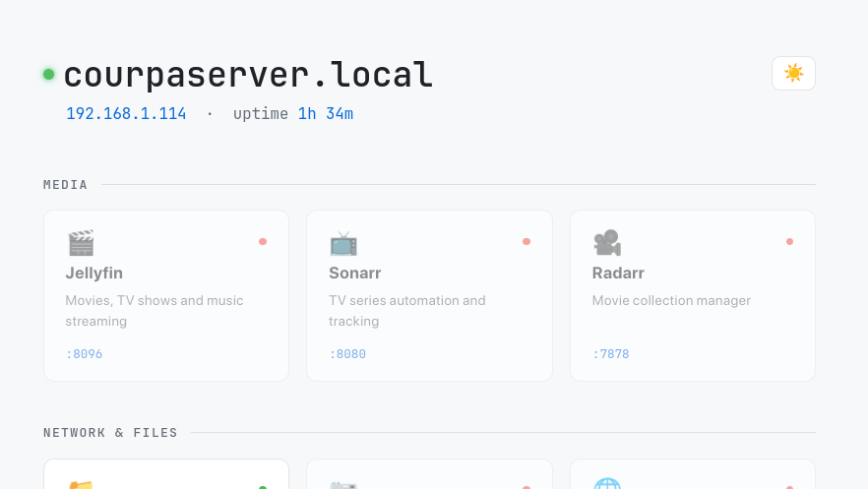The image size is (868, 489).
Task: Click the green server online status dot
Action: click(49, 74)
